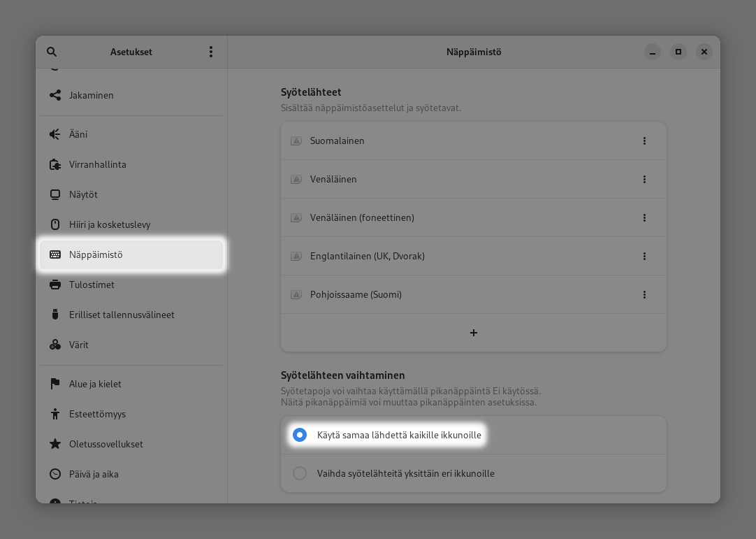This screenshot has height=539, width=756.
Task: Click the Virranhallinta battery icon
Action: tap(55, 164)
